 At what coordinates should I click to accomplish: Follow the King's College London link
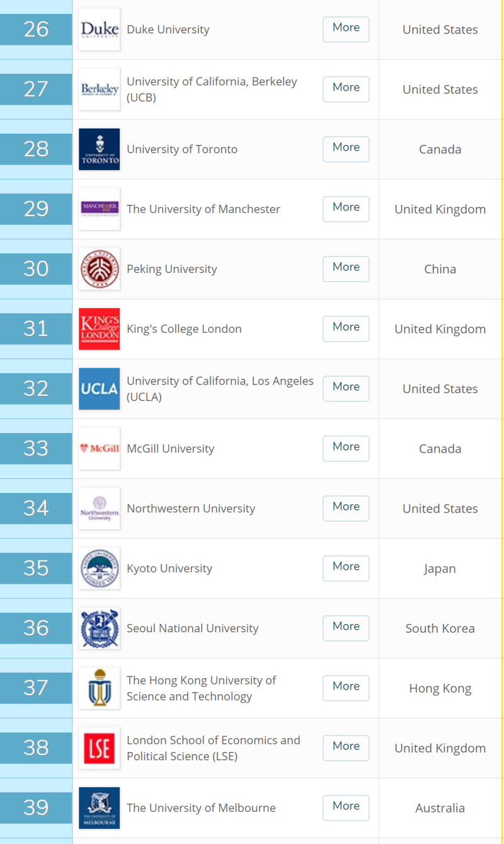click(x=184, y=329)
